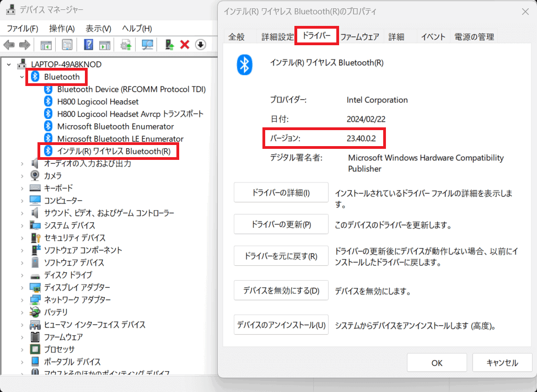Select Microsoft Bluetooth LE Enumerator in tree

[x=120, y=138]
